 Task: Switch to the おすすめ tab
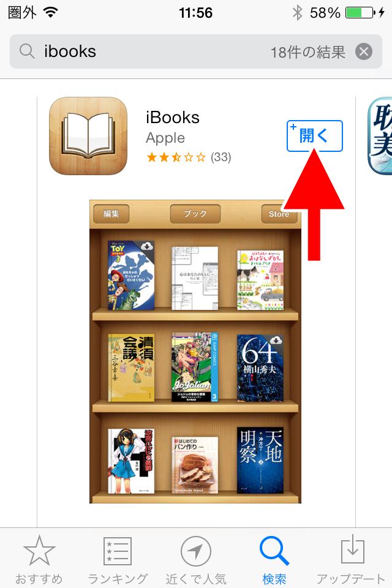click(x=39, y=559)
